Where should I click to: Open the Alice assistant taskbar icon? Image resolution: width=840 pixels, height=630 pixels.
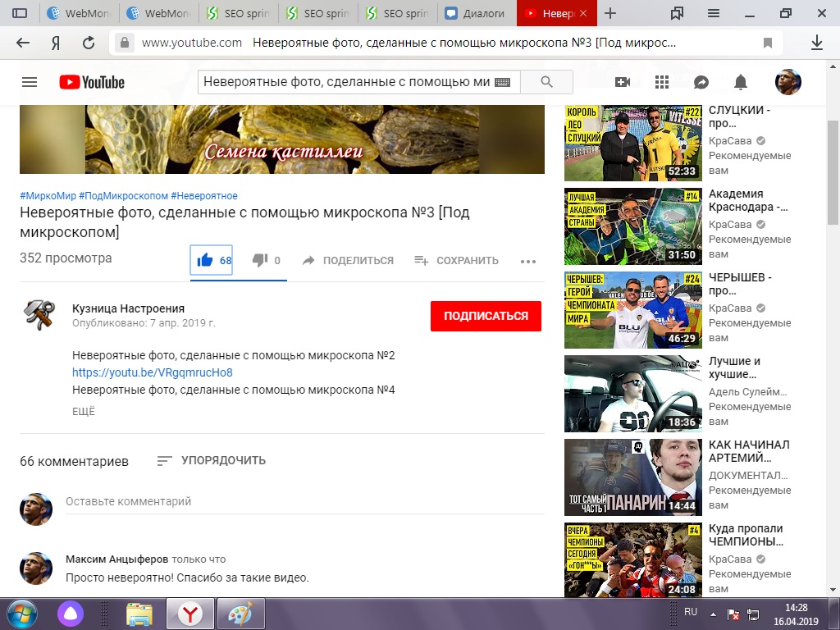(71, 614)
